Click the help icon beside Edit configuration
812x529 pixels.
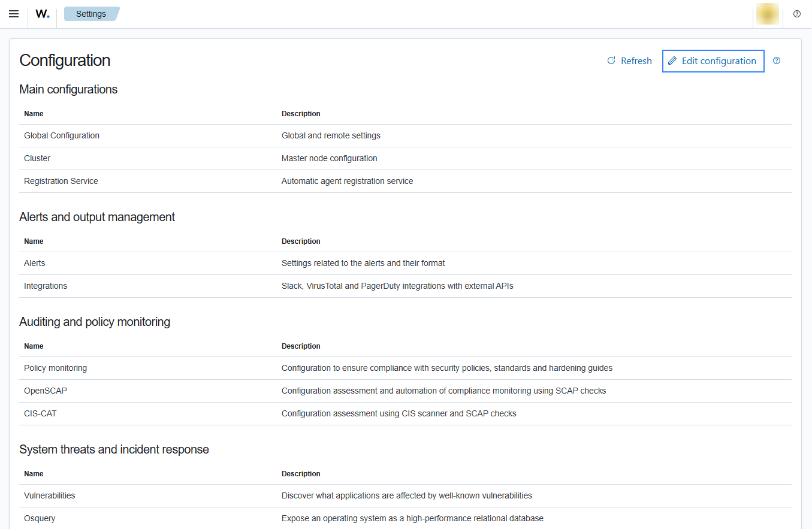pyautogui.click(x=777, y=61)
